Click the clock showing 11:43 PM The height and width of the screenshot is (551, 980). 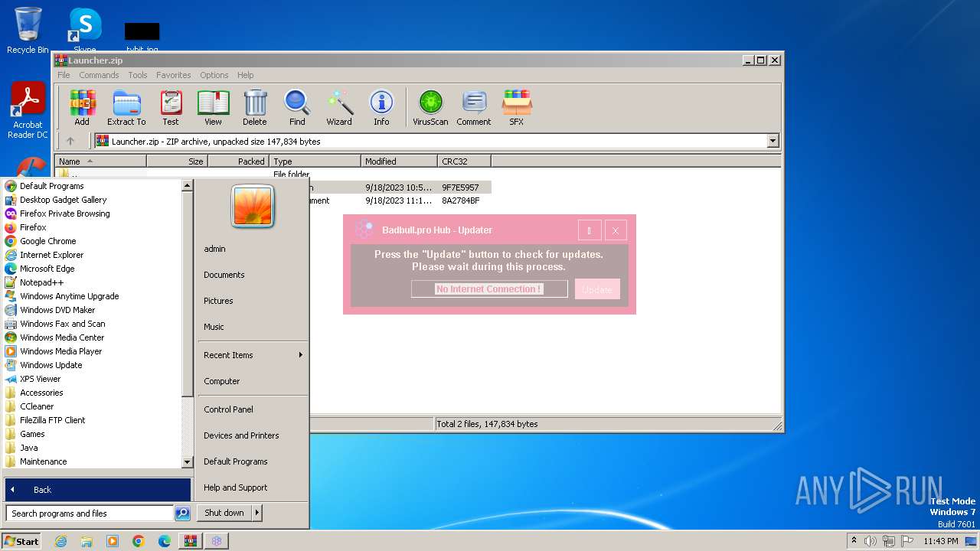[940, 541]
